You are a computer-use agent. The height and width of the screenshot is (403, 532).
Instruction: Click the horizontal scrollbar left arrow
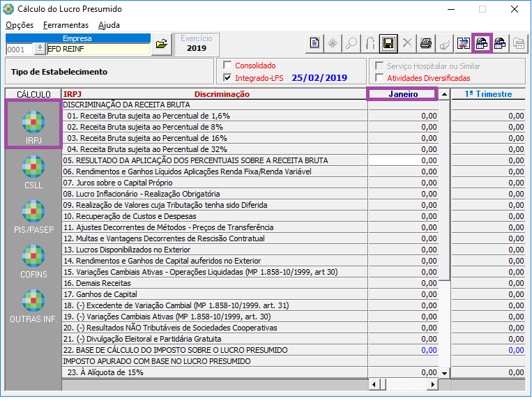coord(374,384)
